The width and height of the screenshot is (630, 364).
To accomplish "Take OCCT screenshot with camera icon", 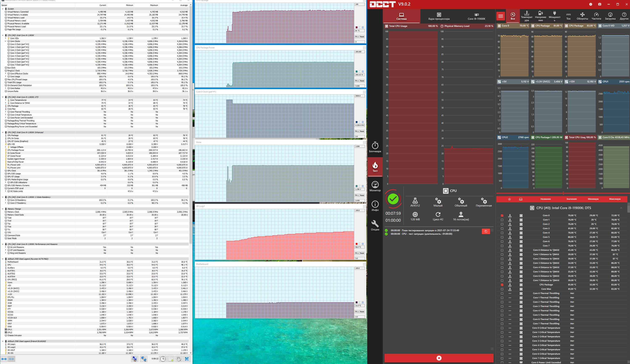I will click(x=600, y=4).
